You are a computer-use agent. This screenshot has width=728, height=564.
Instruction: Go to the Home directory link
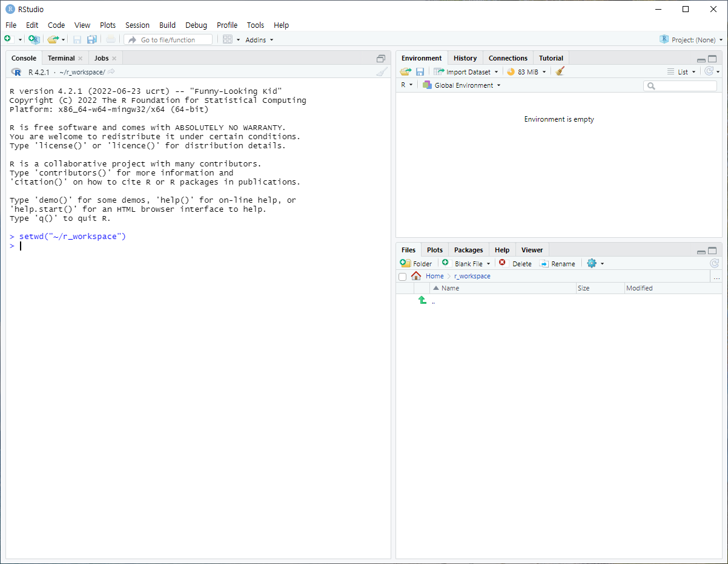[434, 276]
